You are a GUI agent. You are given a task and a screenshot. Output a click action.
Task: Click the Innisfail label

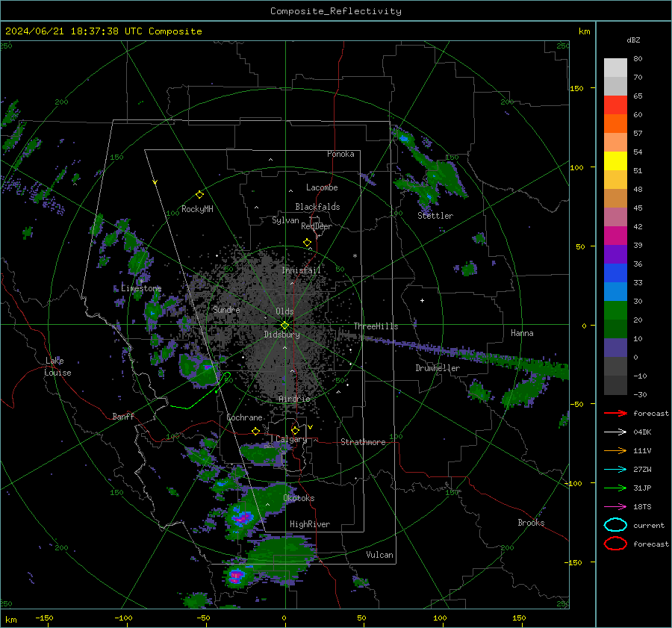pyautogui.click(x=301, y=270)
